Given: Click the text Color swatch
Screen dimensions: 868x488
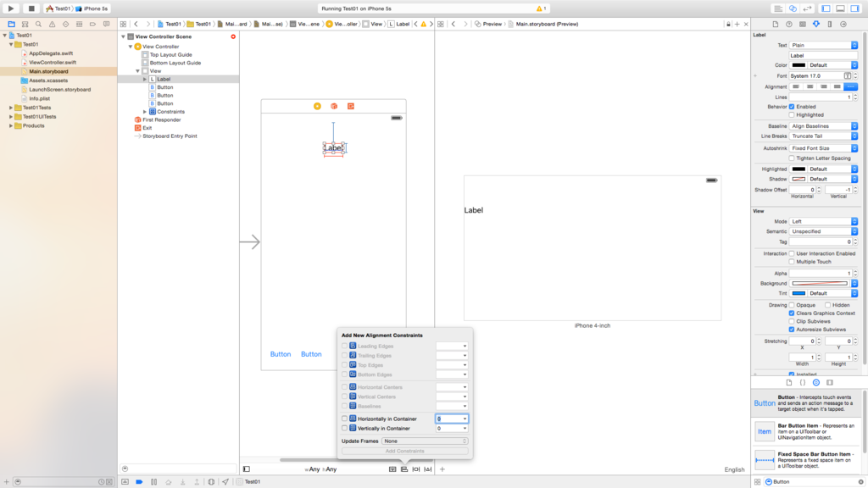Looking at the screenshot, I should 798,65.
